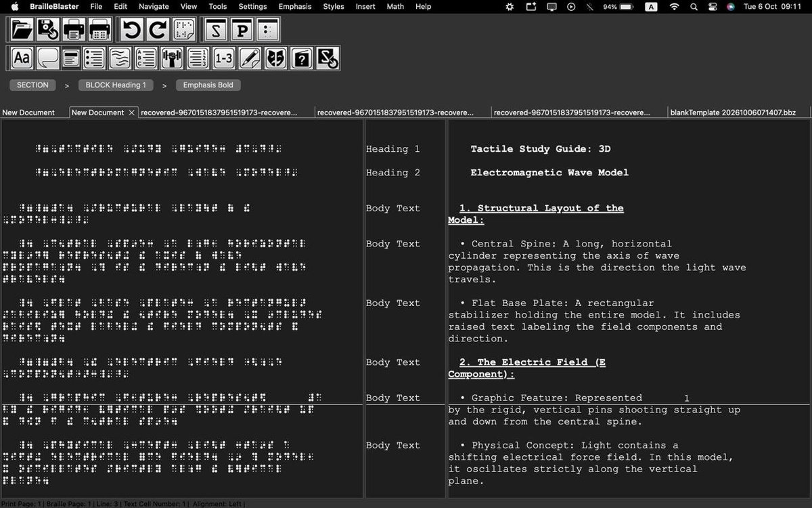The height and width of the screenshot is (508, 812).
Task: Switch to the first New Document tab
Action: tap(28, 112)
